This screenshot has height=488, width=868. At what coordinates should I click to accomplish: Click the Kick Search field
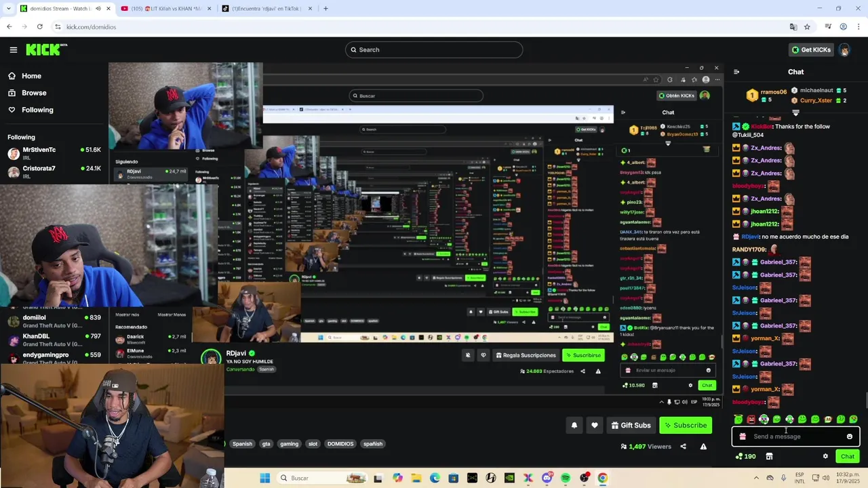(434, 49)
